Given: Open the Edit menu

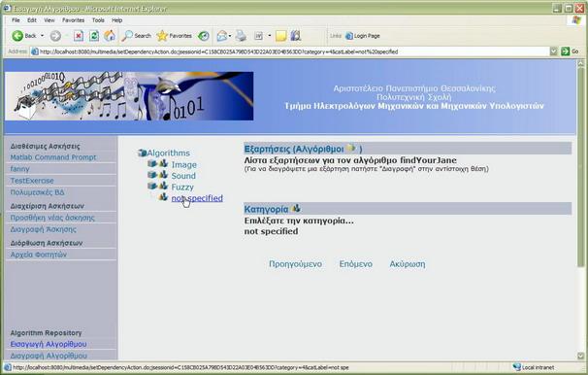Looking at the screenshot, I should [x=32, y=20].
